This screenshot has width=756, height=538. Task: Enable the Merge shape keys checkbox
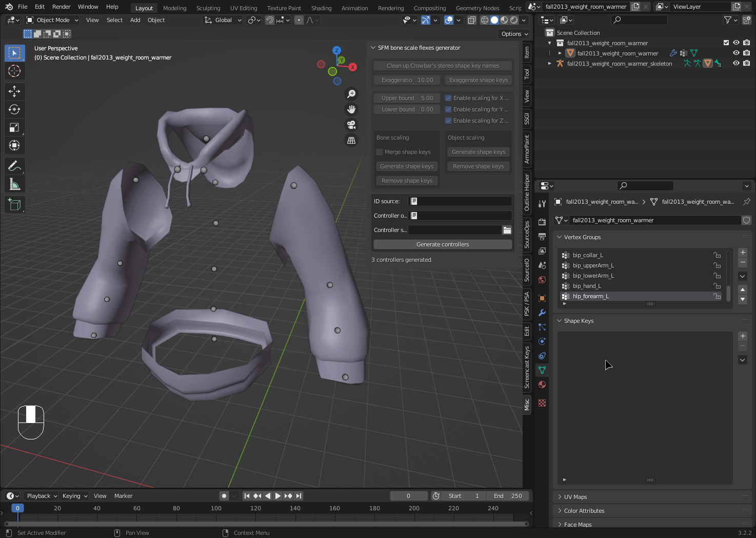(380, 152)
